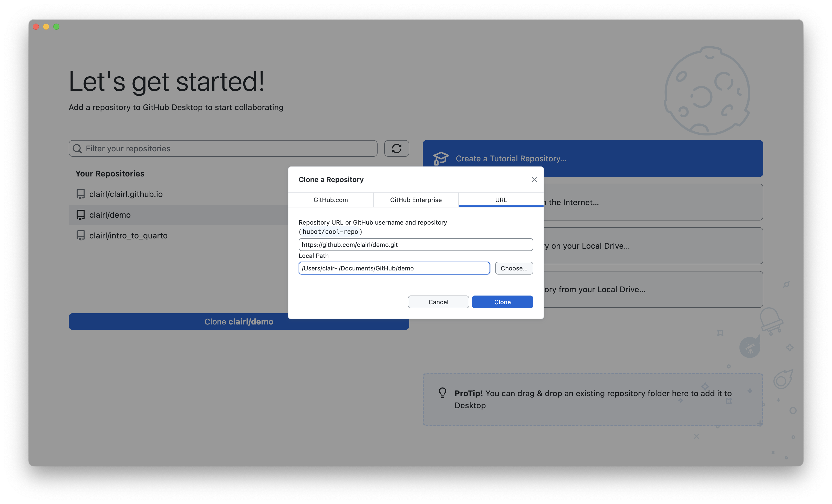Click the repo icon beside clairl/demo
The width and height of the screenshot is (832, 504).
(80, 215)
